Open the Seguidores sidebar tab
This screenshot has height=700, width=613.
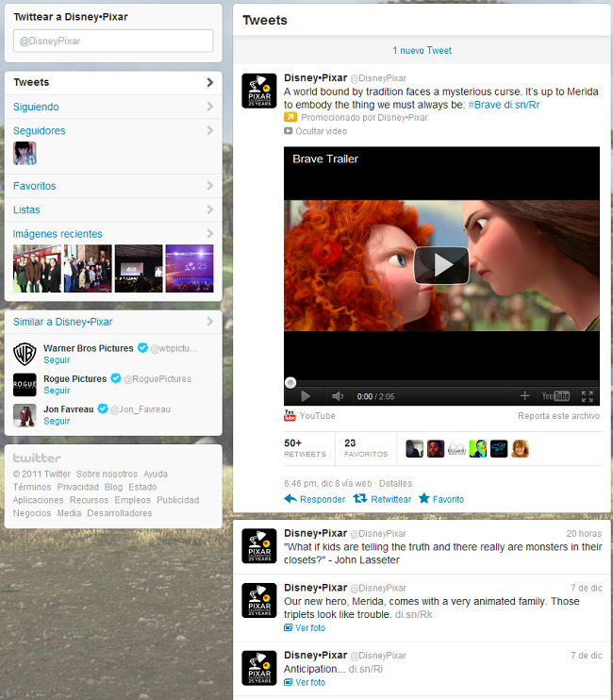point(113,131)
